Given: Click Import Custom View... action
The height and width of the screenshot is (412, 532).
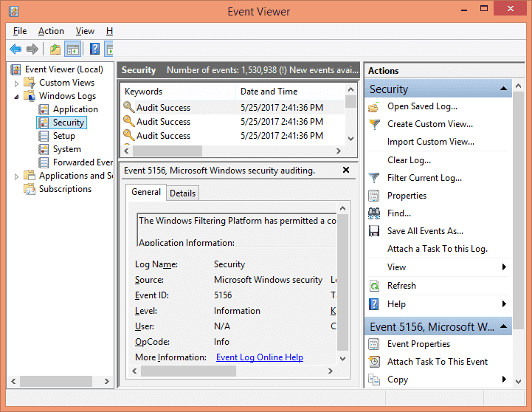Looking at the screenshot, I should pos(431,142).
